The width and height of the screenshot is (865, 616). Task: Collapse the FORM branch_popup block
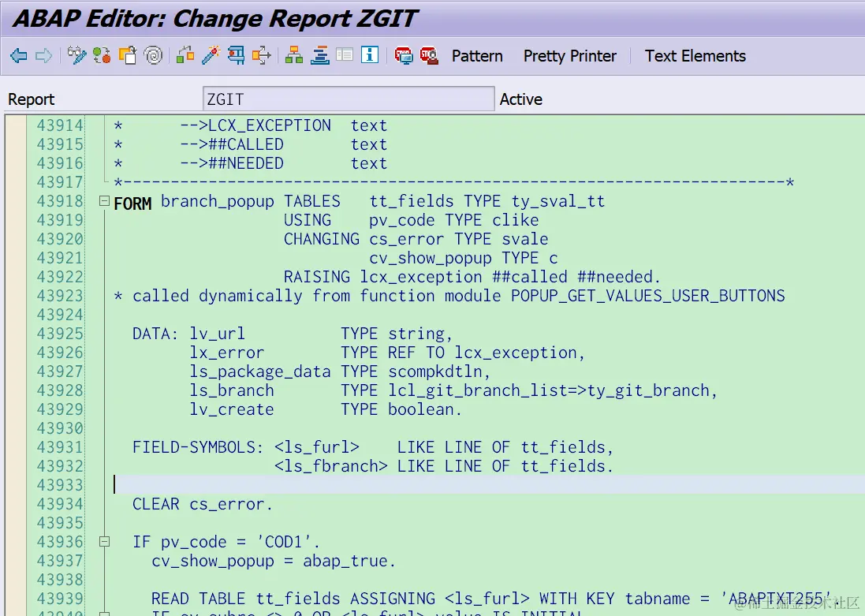coord(104,201)
